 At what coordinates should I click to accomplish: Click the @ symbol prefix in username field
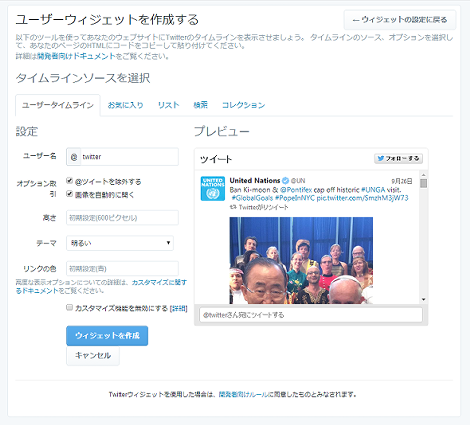click(x=74, y=157)
